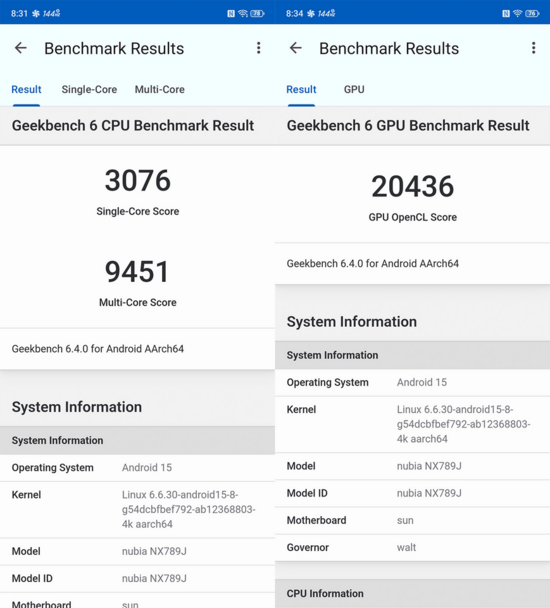Screen dimensions: 550x608
Task: Switch to the Single-Core tab
Action: tap(89, 90)
